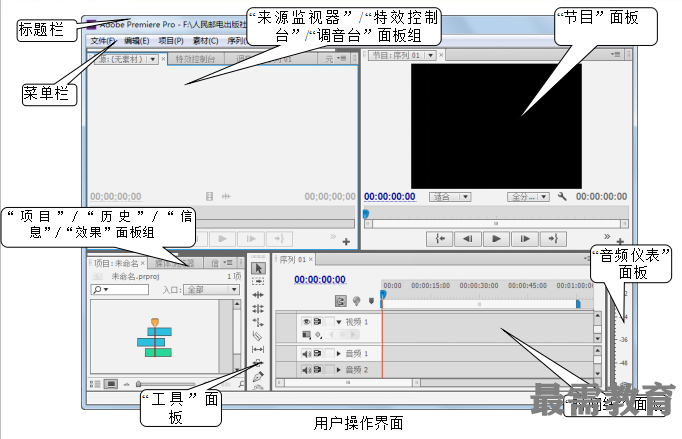Click Source monitor play button
This screenshot has width=682, height=439.
tap(223, 239)
